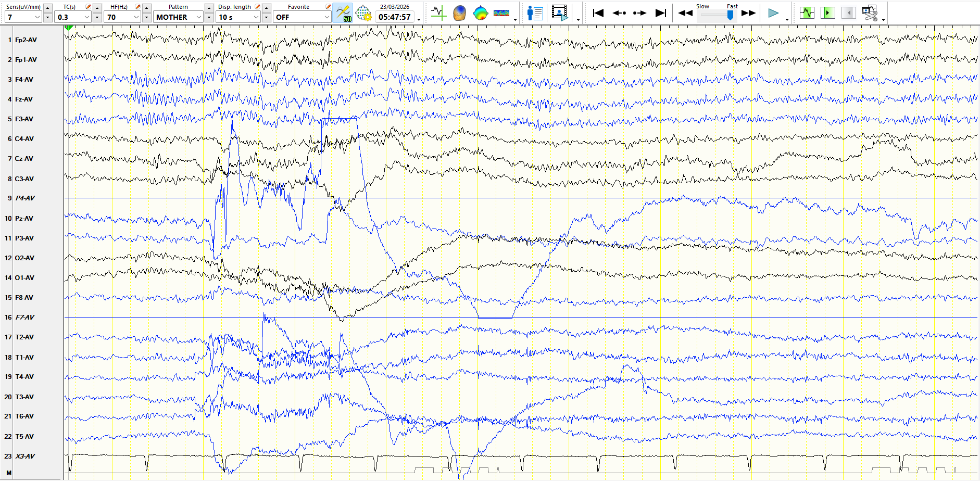Click the grayed-out back-marker icon

(x=848, y=12)
